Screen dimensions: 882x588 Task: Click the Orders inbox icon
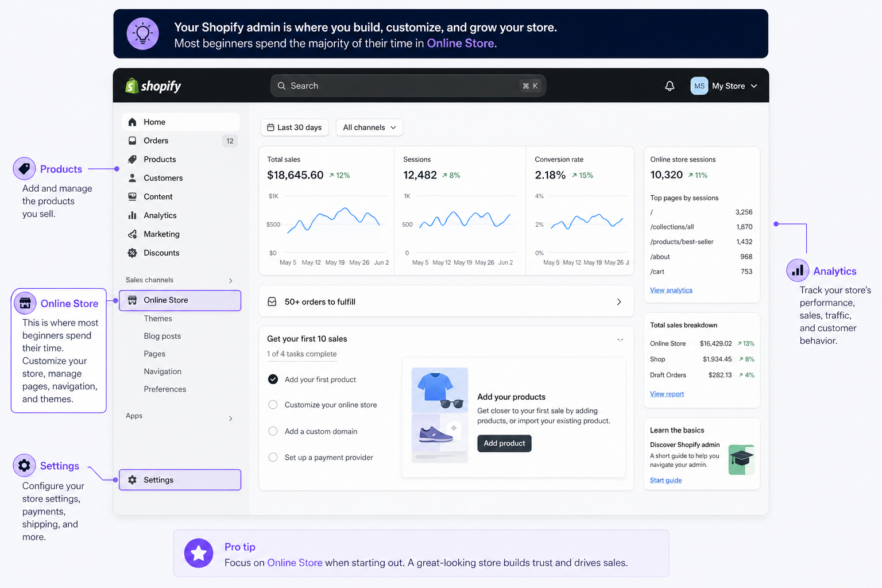pos(133,141)
